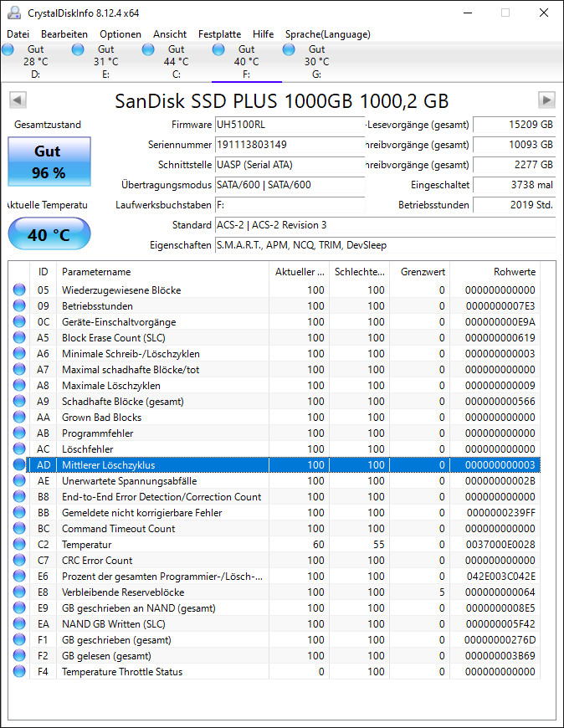Go to next disk arrow

tap(546, 100)
